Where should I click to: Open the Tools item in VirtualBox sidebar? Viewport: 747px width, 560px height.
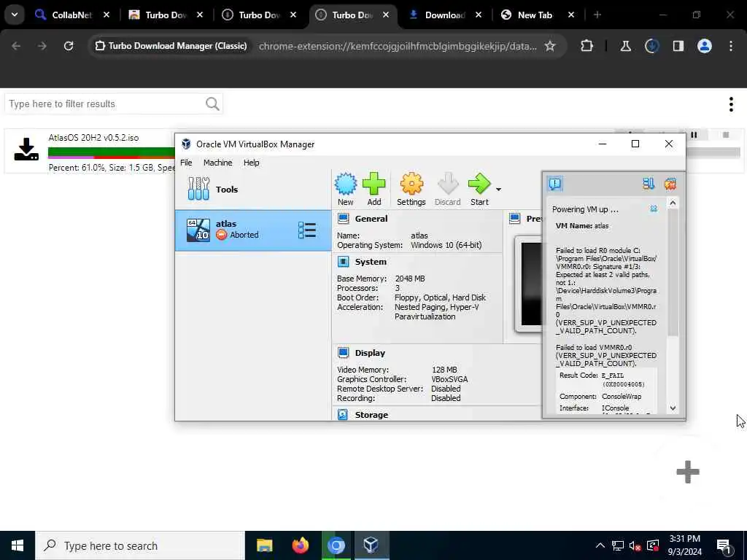pos(253,189)
